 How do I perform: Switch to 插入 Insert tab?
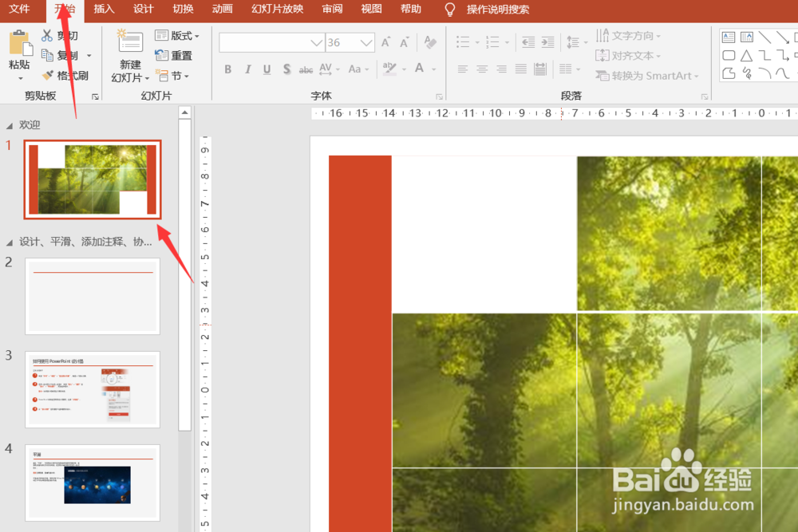[104, 9]
